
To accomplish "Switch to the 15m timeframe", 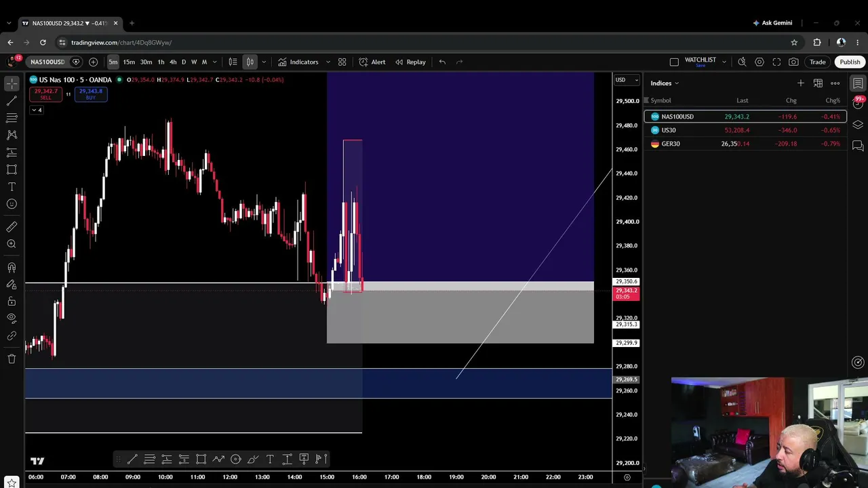I will [x=129, y=62].
